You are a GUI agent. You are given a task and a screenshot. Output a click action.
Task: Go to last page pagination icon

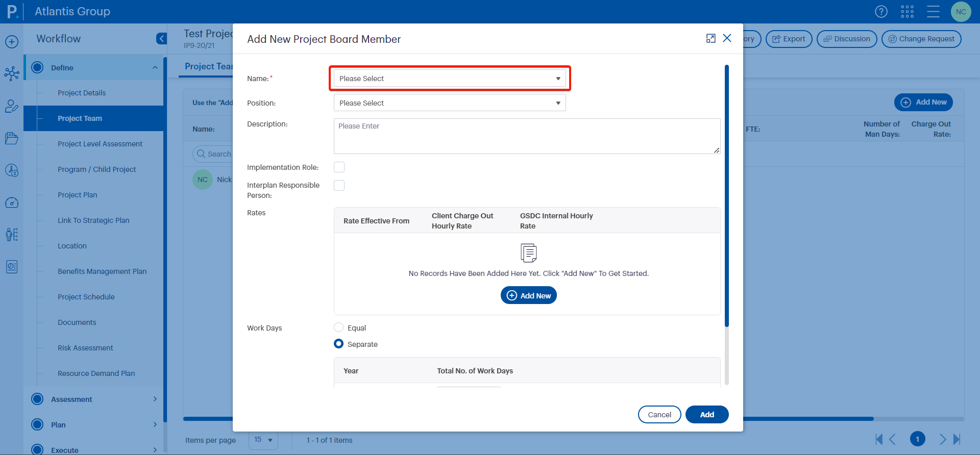click(957, 439)
